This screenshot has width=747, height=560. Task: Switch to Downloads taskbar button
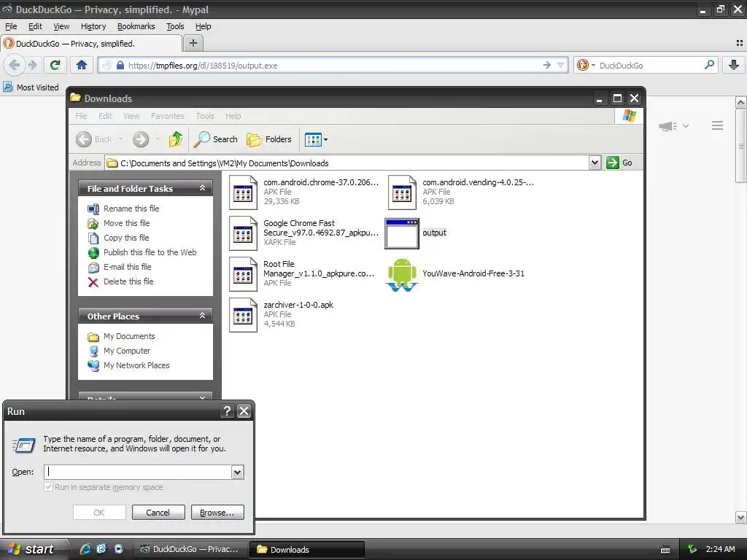(308, 549)
